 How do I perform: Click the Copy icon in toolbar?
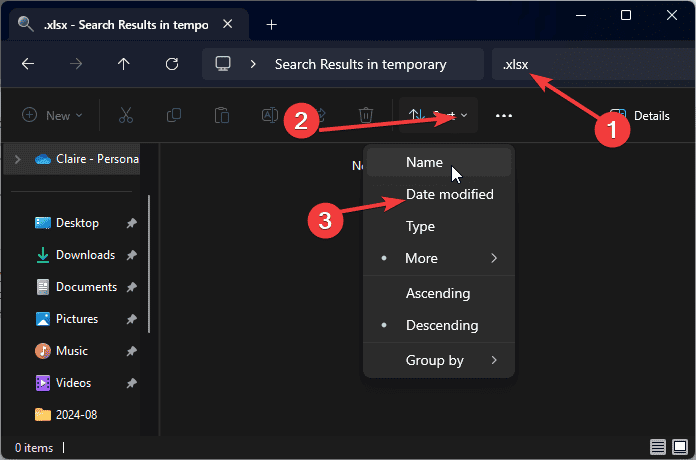[173, 116]
